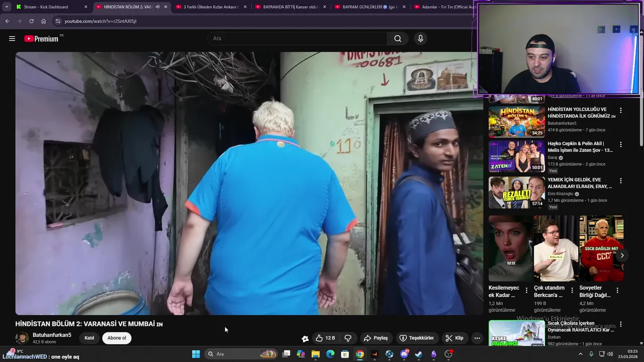The width and height of the screenshot is (644, 362).
Task: Open the YouTube hamburger guide menu
Action: [12, 39]
